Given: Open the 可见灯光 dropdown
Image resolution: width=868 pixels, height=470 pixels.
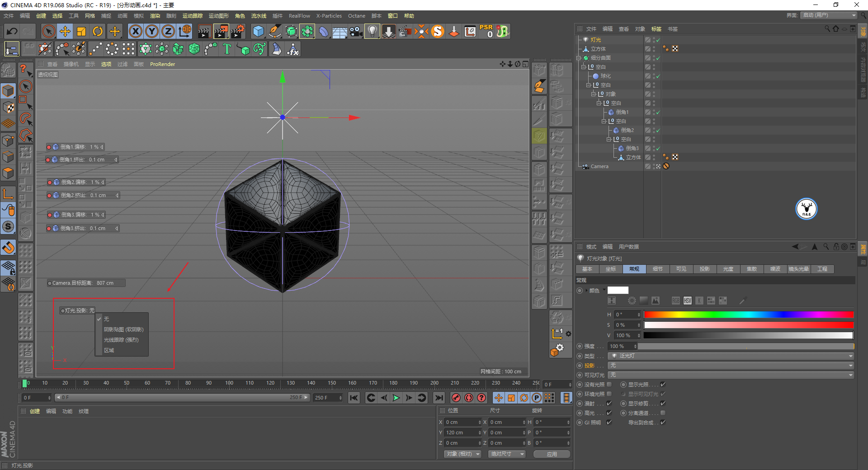Looking at the screenshot, I should click(731, 375).
